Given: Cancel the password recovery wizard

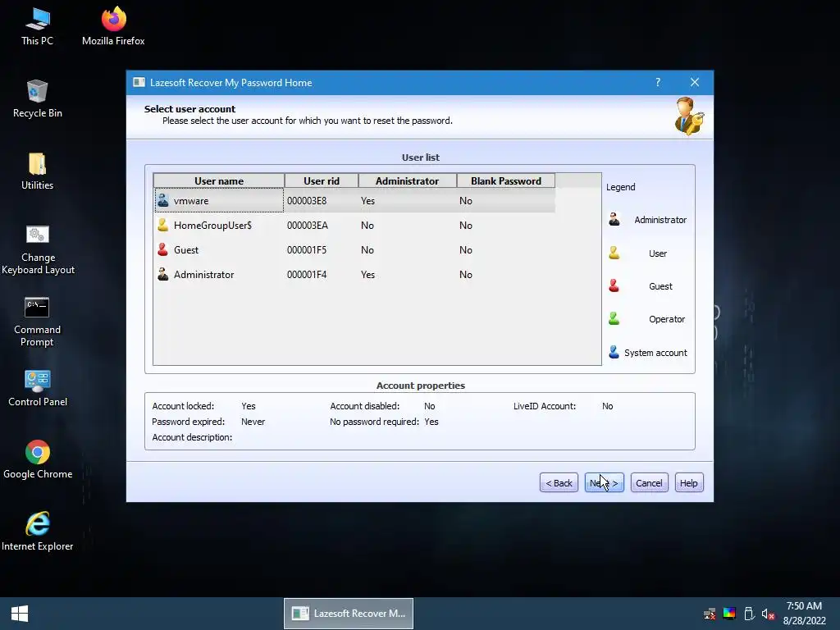Looking at the screenshot, I should pyautogui.click(x=649, y=482).
